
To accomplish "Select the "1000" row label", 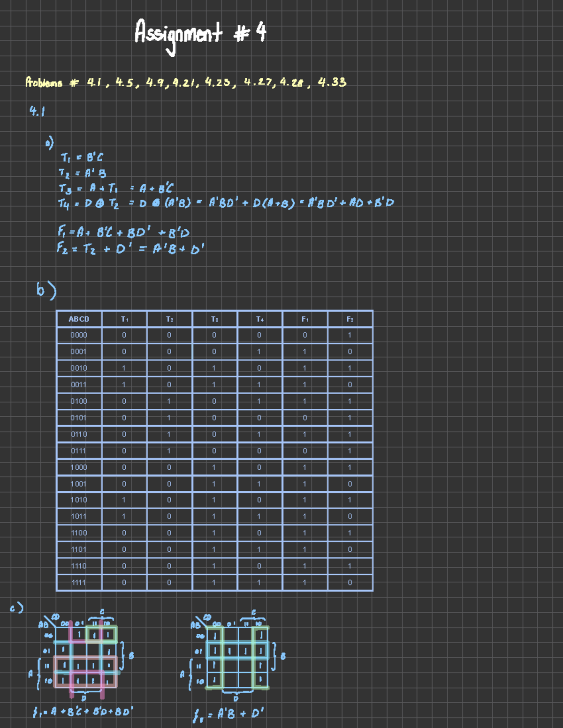I will pos(79,467).
